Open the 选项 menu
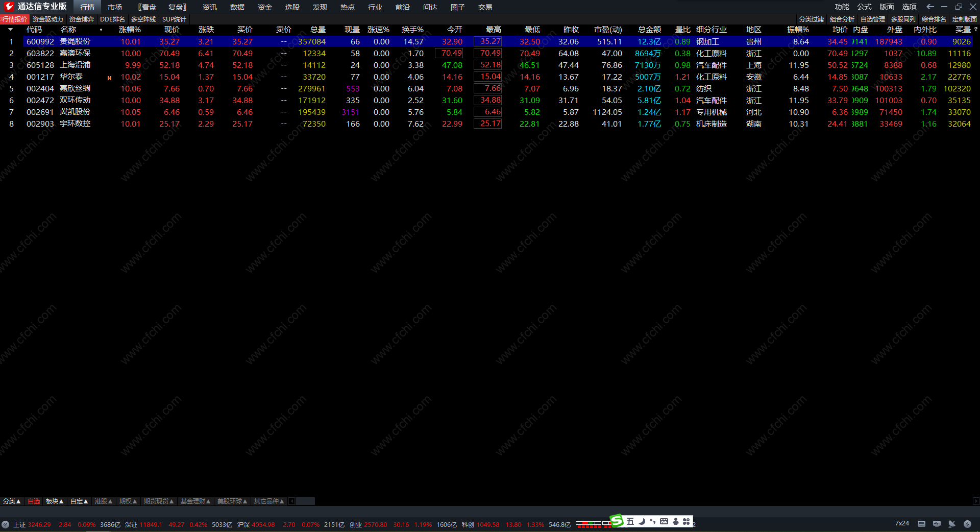The image size is (980, 532). [910, 7]
